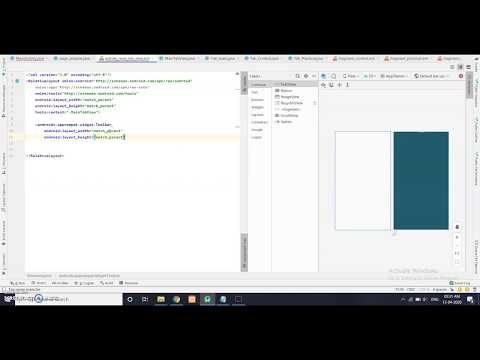The height and width of the screenshot is (360, 480).
Task: Click the white design preview surface
Action: coord(363,180)
